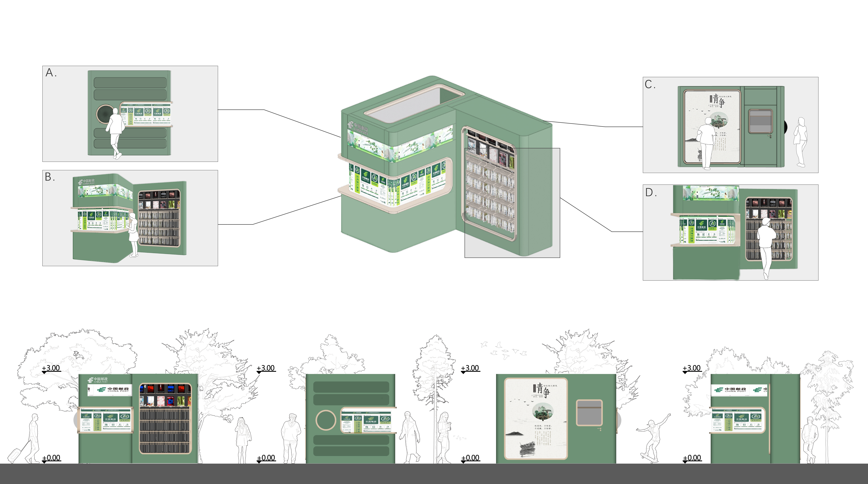Click the dark gray ground strip
The height and width of the screenshot is (484, 868).
434,474
